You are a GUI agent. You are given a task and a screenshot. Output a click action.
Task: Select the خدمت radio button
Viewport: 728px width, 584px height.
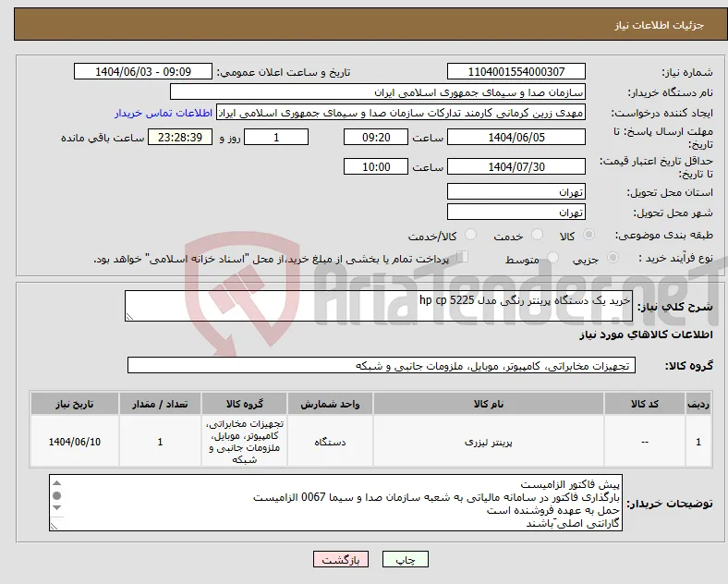[x=537, y=235]
